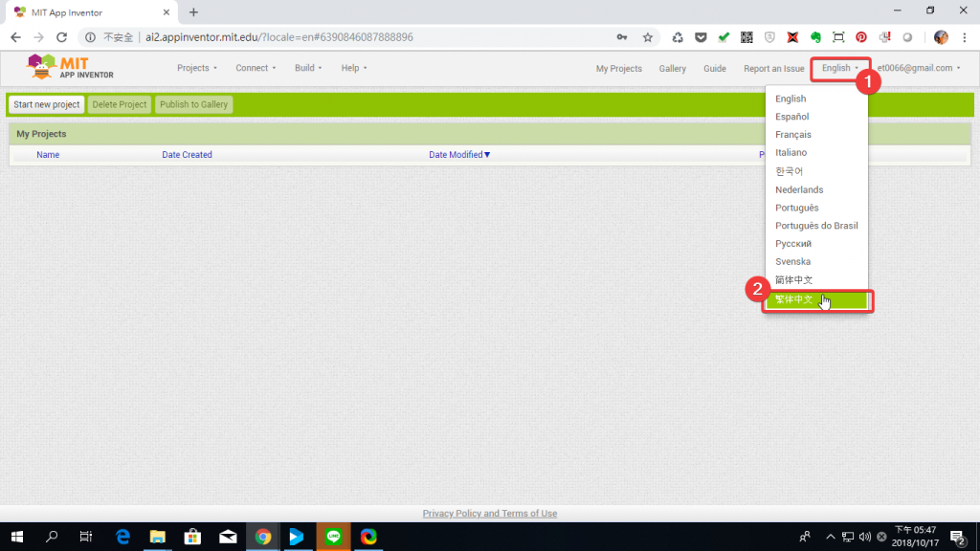Open Windows Start menu
This screenshot has height=551, width=980.
(17, 537)
